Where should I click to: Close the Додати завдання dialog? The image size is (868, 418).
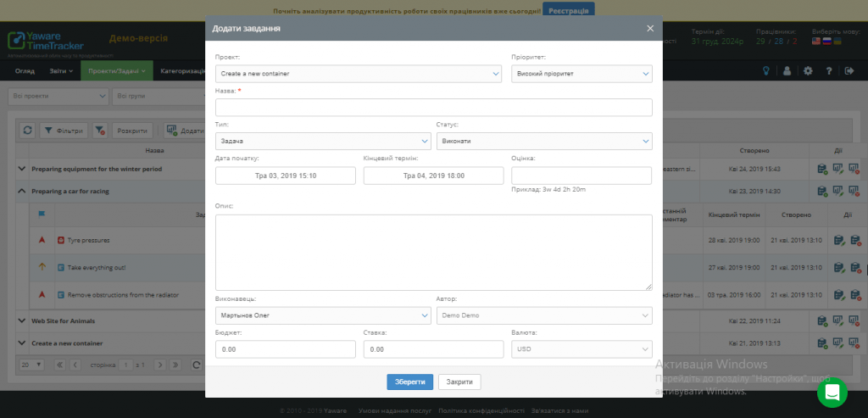pyautogui.click(x=650, y=28)
